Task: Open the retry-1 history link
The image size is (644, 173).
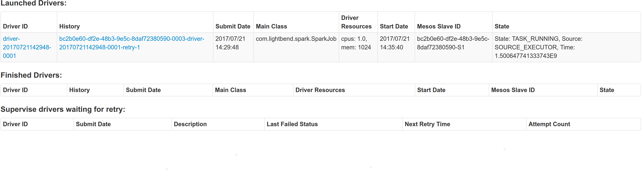Action: pyautogui.click(x=132, y=43)
